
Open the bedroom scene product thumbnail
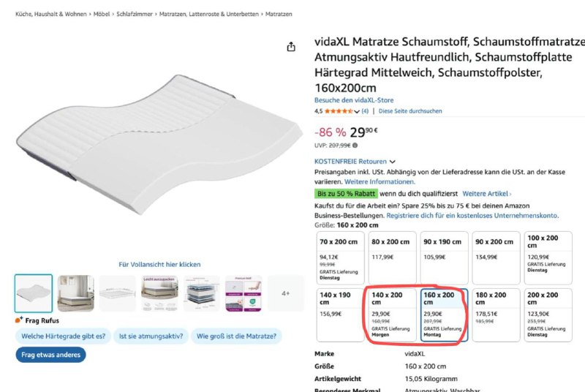click(76, 293)
